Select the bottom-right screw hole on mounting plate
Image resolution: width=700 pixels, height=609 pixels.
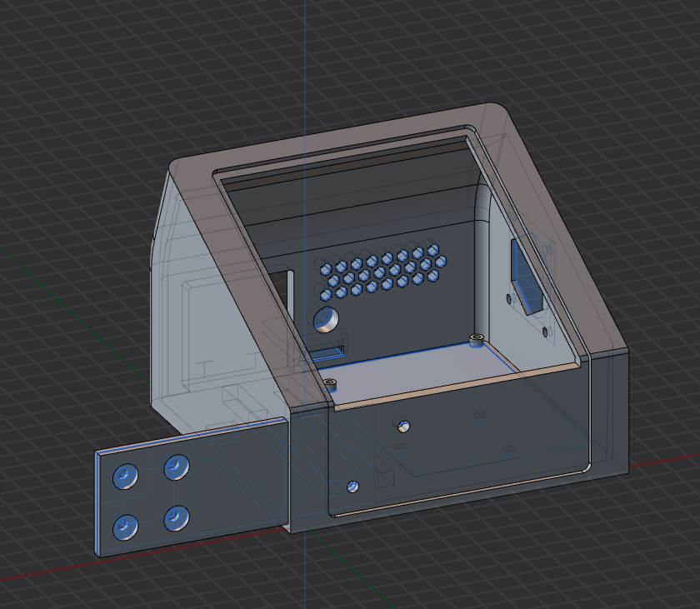point(177,518)
